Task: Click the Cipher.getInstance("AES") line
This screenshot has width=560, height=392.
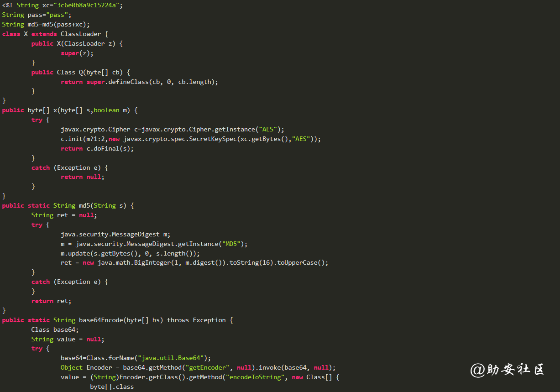Action: (x=173, y=129)
